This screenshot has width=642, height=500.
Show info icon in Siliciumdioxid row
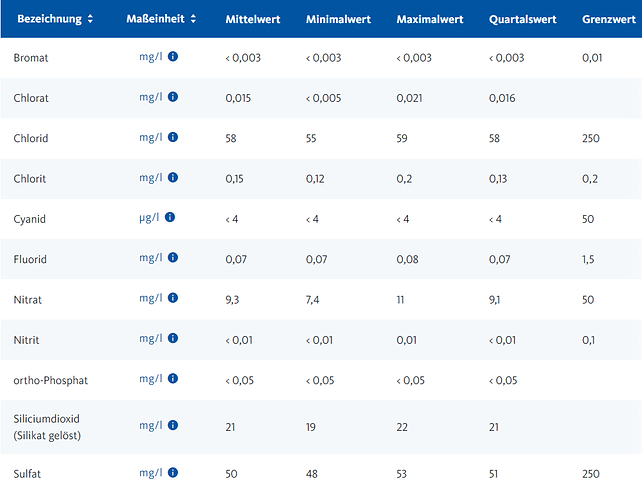pos(173,425)
